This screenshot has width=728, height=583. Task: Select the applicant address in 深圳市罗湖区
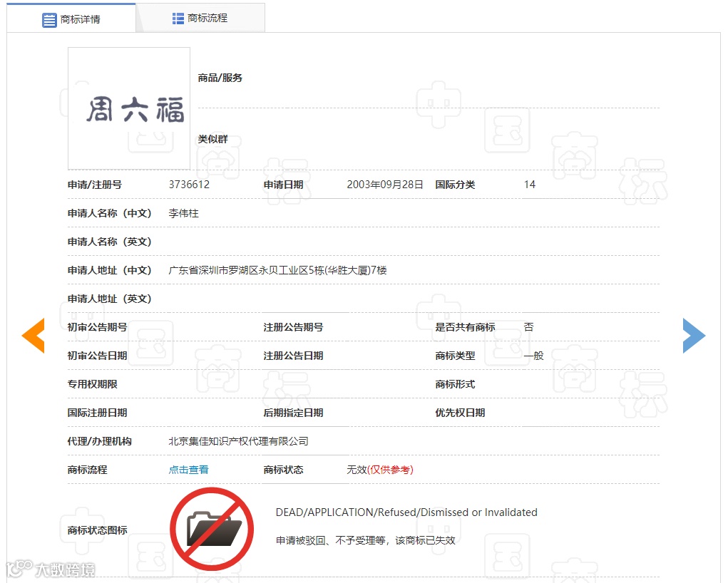277,270
